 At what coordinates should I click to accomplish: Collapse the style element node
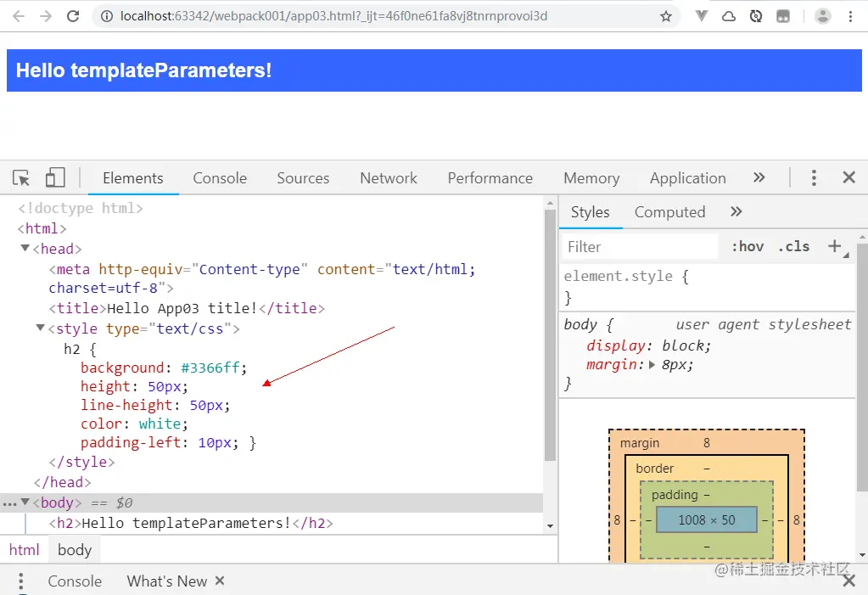tap(41, 328)
